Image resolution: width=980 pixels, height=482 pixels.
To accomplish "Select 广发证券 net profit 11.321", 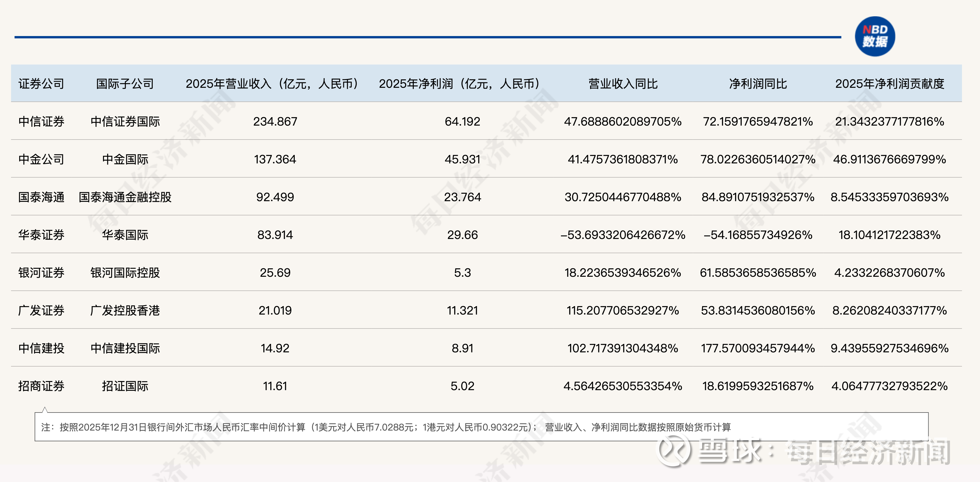I will (x=462, y=310).
